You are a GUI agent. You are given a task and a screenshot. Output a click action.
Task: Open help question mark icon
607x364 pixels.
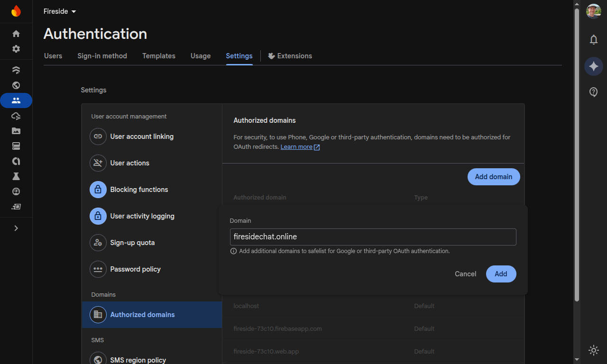[x=593, y=92]
